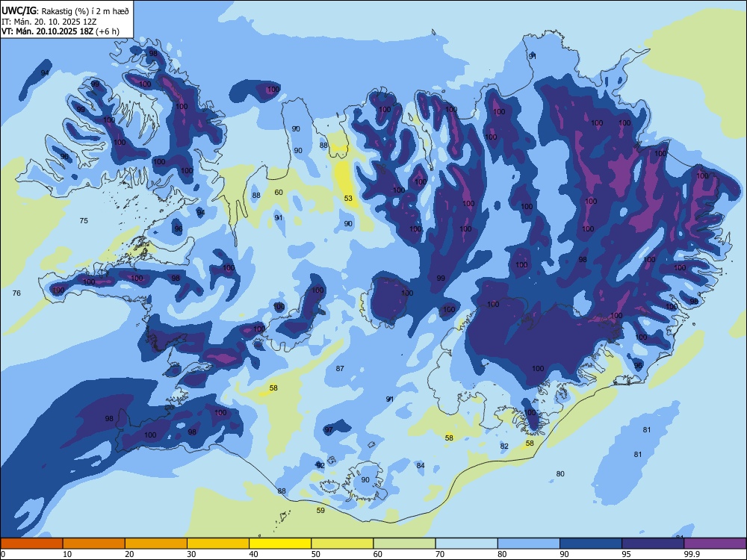Click the 60–70 light green legend swatch
Viewport: 747px width, 560px height.
click(x=404, y=544)
